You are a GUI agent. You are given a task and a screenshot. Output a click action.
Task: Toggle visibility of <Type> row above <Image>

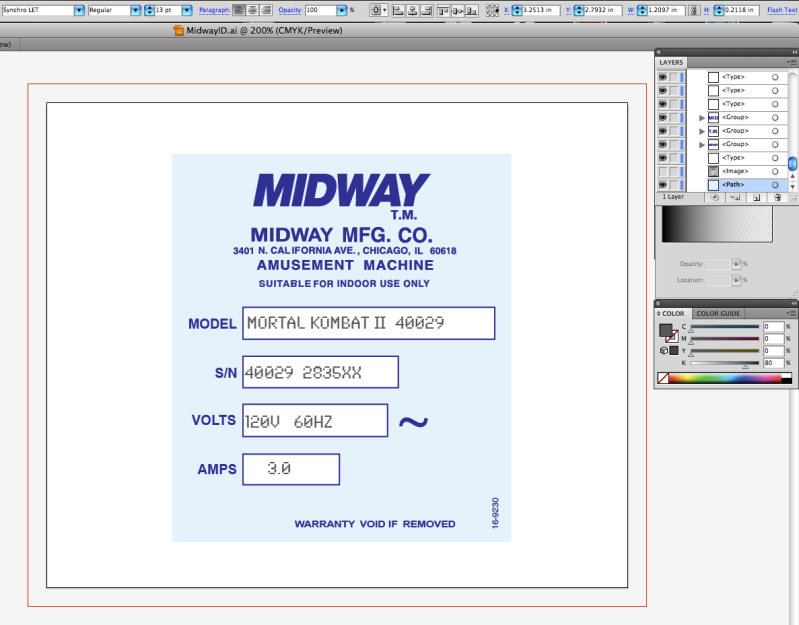(662, 158)
